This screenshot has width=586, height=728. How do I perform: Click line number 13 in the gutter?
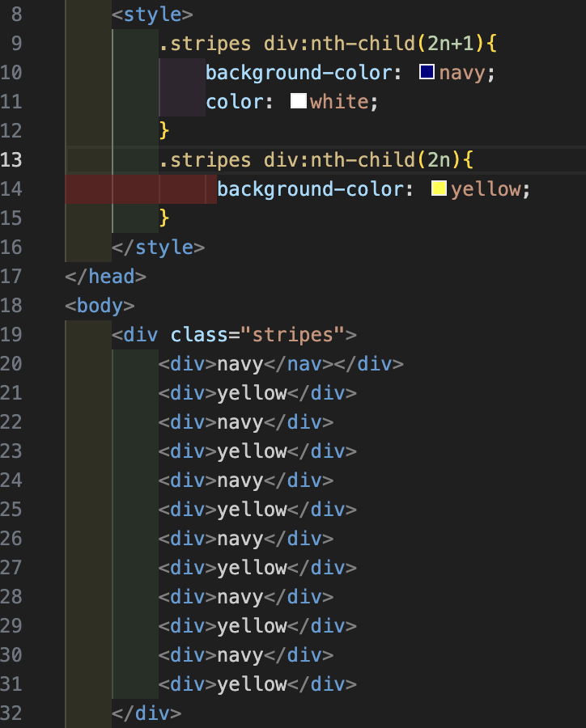[11, 159]
